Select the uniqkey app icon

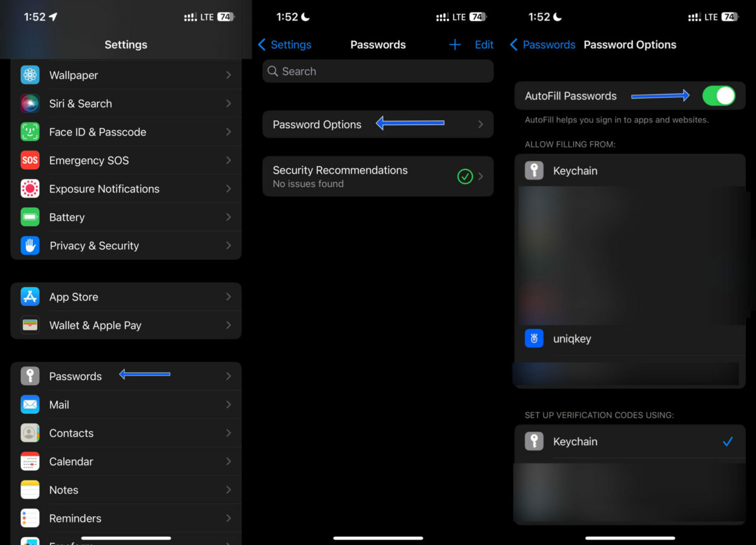pyautogui.click(x=533, y=338)
